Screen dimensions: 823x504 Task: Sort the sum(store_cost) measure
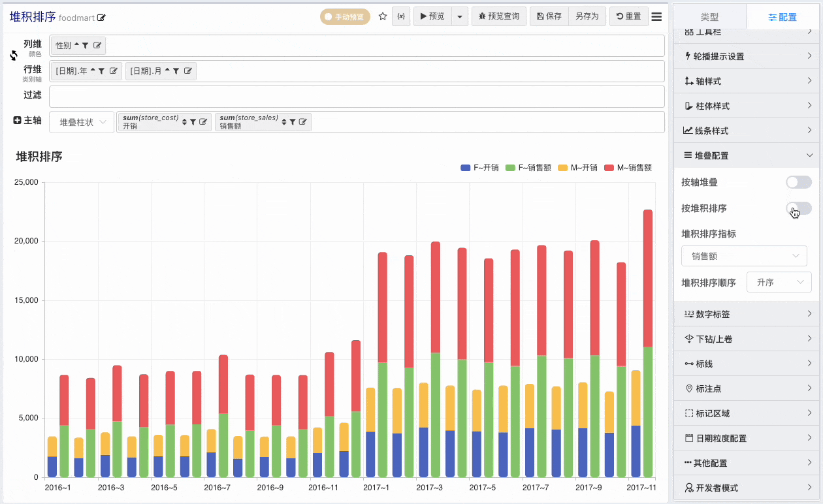click(184, 122)
